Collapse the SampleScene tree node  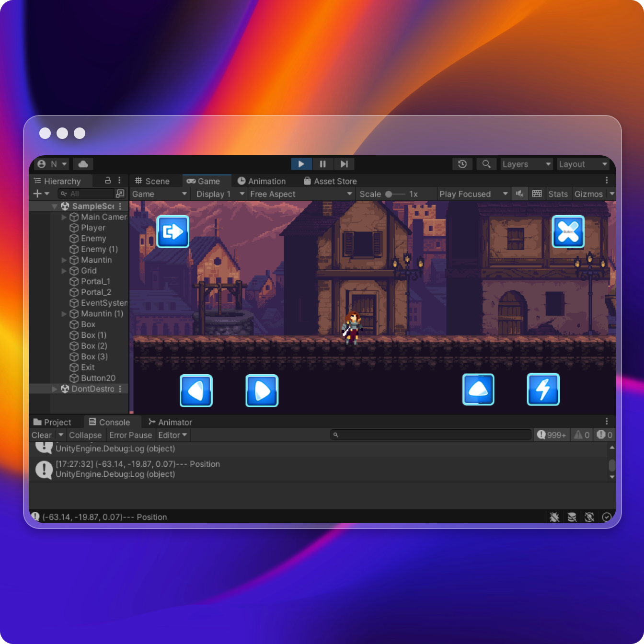coord(55,207)
